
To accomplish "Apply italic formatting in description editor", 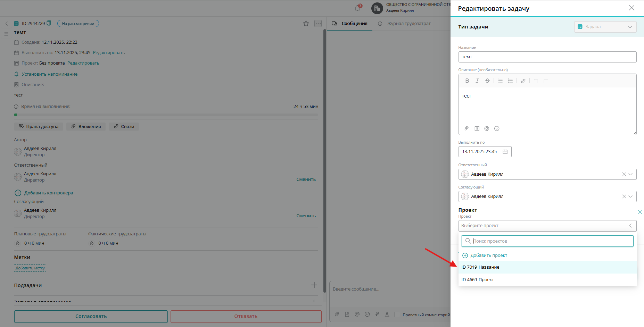I will pyautogui.click(x=477, y=81).
